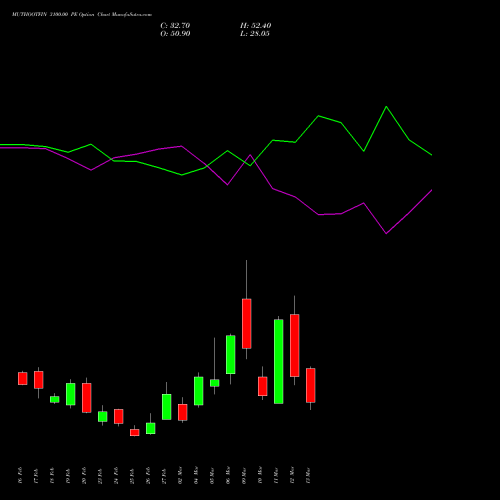Click the 06 Mar date label
This screenshot has width=500, height=500.
pyautogui.click(x=228, y=475)
